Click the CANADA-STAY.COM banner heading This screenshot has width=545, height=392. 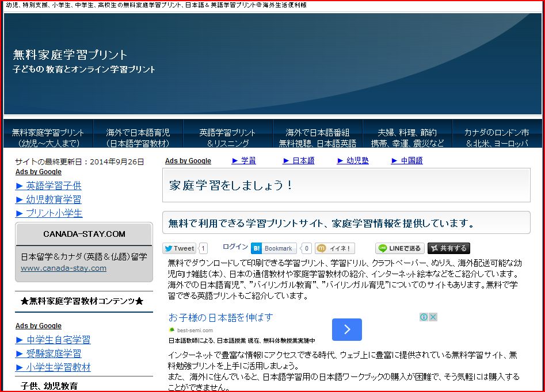[84, 234]
